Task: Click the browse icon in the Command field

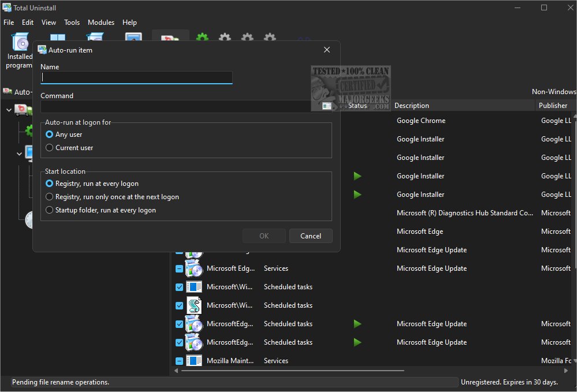Action: [327, 106]
